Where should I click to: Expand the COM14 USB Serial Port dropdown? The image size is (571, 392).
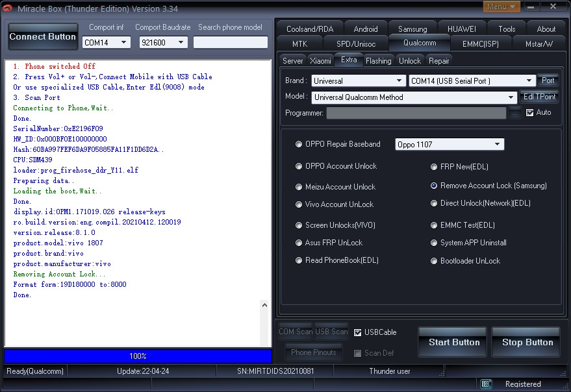tap(472, 81)
